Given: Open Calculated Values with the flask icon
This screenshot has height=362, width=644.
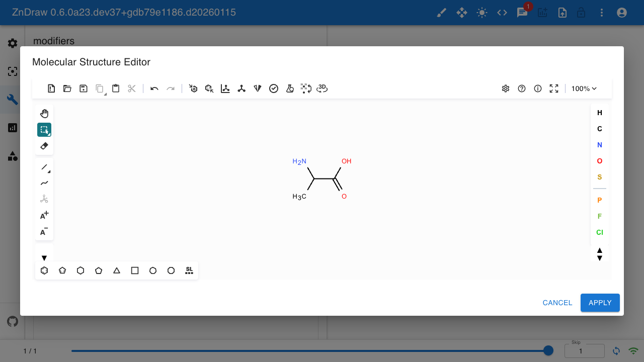Looking at the screenshot, I should click(290, 88).
